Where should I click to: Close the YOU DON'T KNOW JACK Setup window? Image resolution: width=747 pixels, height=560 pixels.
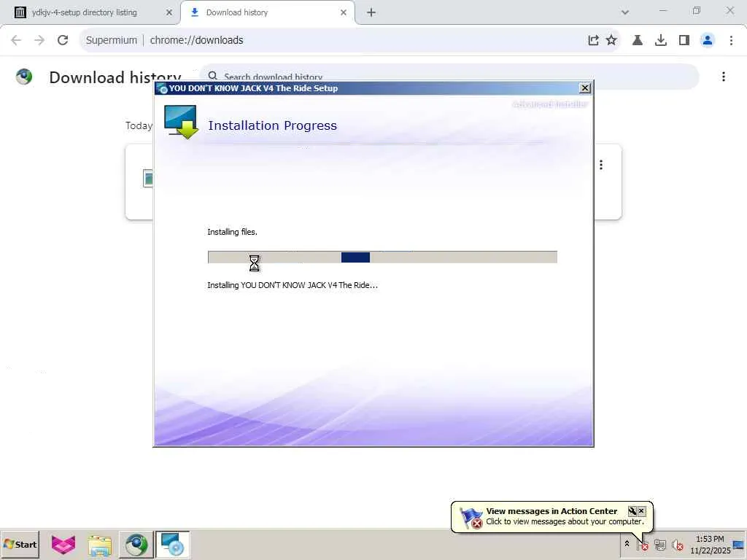tap(585, 88)
